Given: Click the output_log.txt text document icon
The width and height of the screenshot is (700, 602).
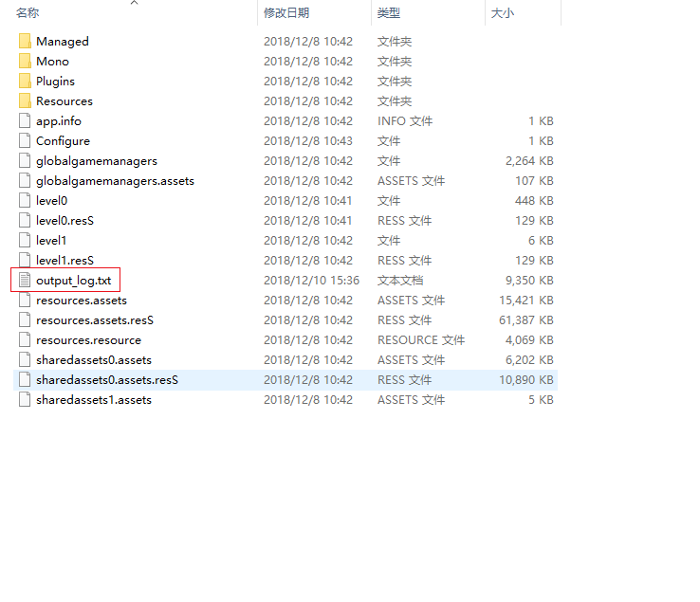Looking at the screenshot, I should coord(25,281).
